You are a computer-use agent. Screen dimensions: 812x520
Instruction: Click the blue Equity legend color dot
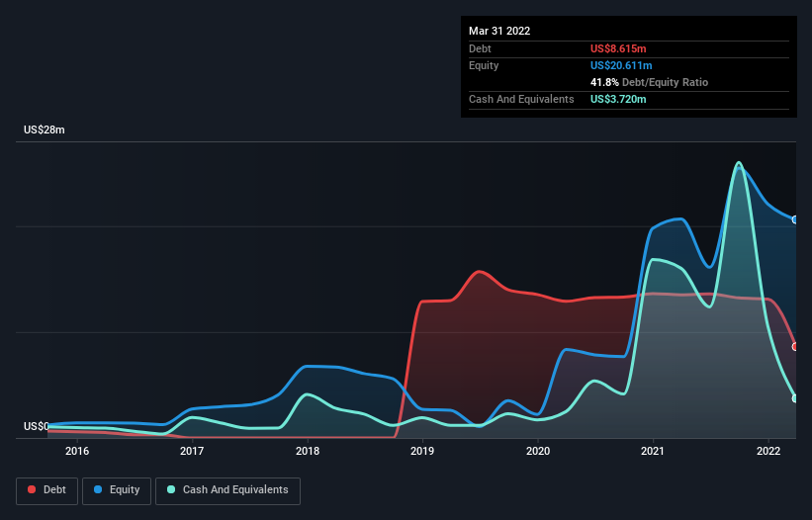click(98, 489)
